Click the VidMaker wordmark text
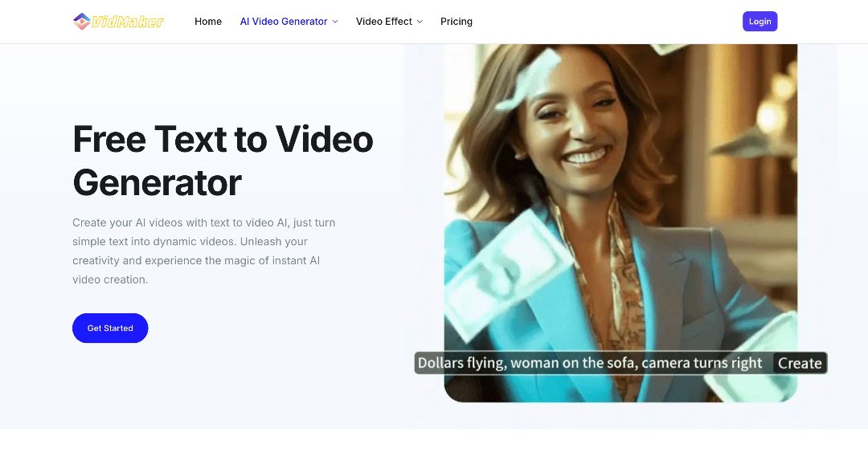Screen dimensions: 868x449 coord(128,22)
